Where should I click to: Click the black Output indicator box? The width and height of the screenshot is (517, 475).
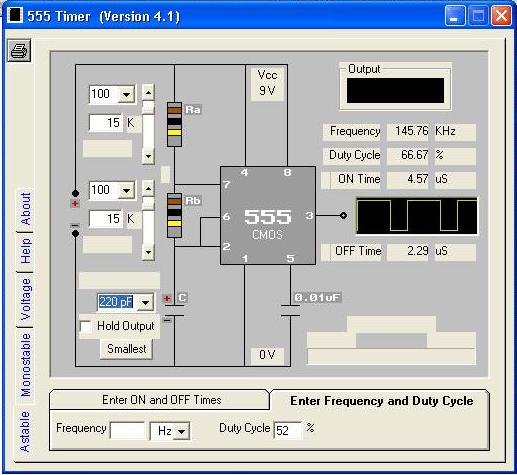coord(395,91)
